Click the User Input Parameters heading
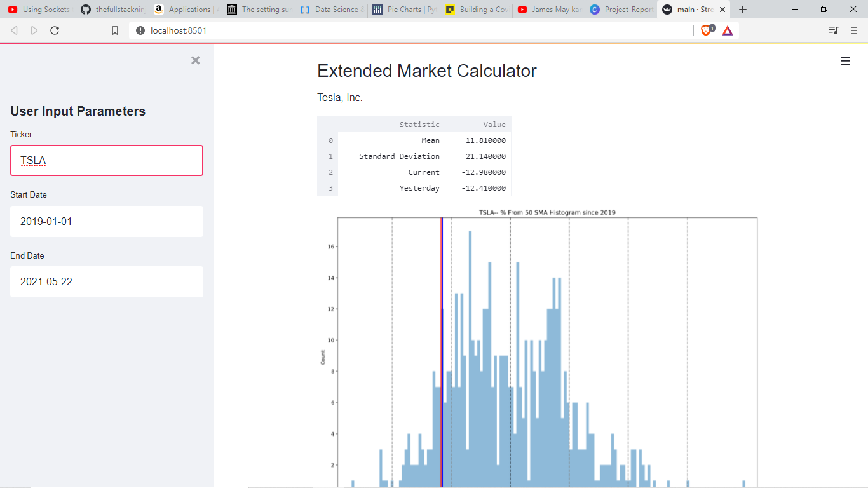 click(x=78, y=111)
